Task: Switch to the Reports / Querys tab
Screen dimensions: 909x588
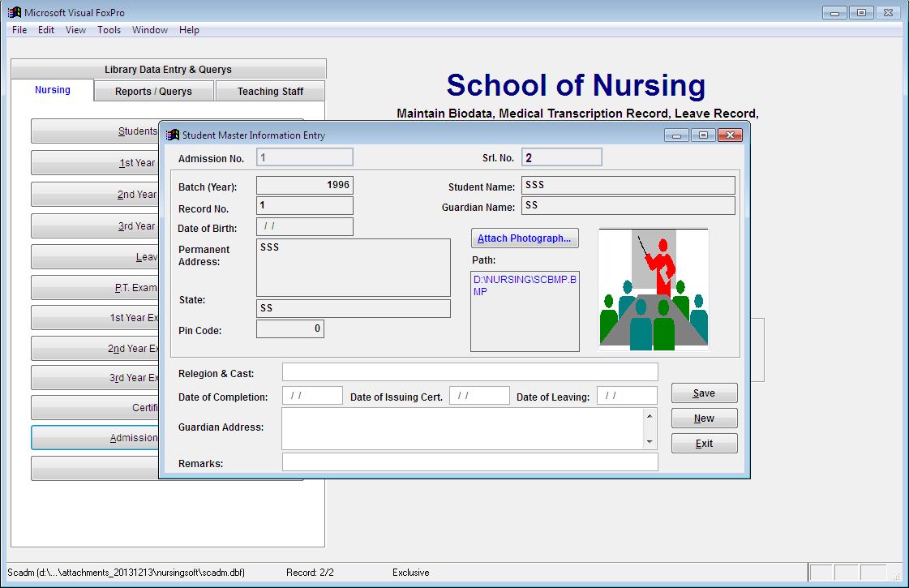Action: click(x=153, y=91)
